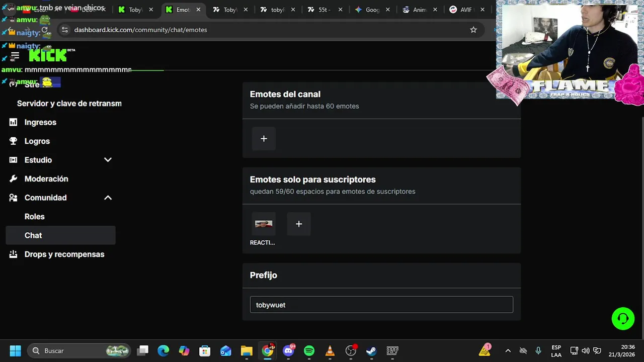Switch to the AVIF browser tab

pos(466,10)
